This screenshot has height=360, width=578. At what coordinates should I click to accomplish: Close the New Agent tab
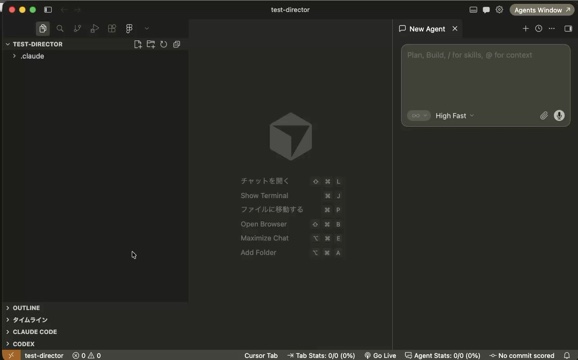(x=455, y=28)
